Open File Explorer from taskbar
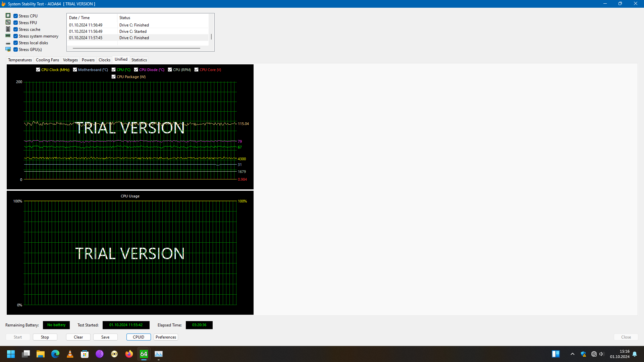644x362 pixels. (x=41, y=354)
